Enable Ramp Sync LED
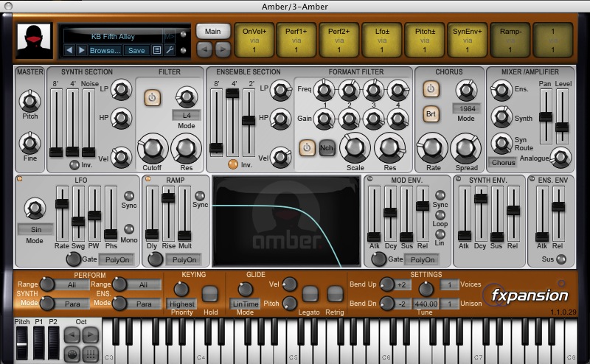The image size is (590, 364). (200, 195)
